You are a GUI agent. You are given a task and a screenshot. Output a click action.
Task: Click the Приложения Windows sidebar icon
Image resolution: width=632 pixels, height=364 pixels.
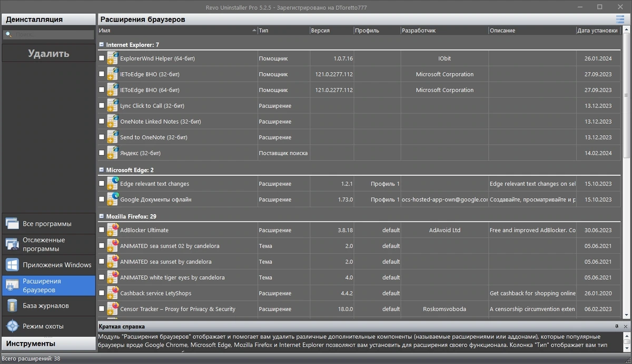point(12,265)
